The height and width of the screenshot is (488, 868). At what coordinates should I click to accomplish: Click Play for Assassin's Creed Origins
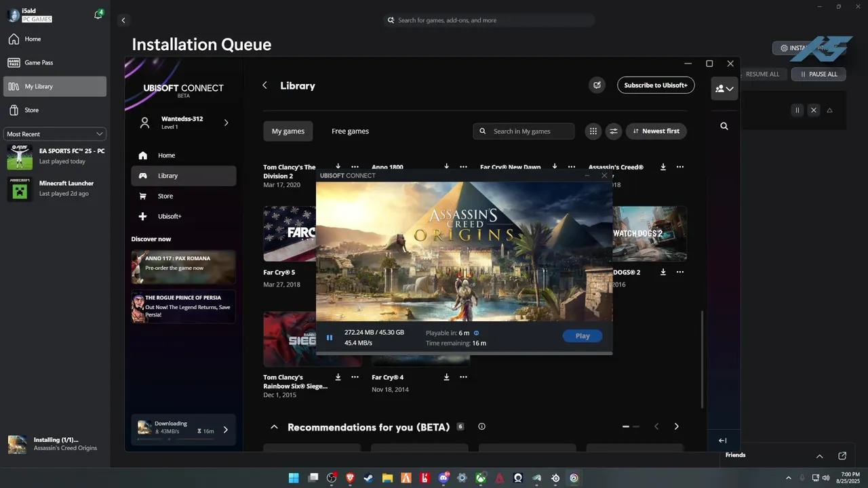coord(583,336)
